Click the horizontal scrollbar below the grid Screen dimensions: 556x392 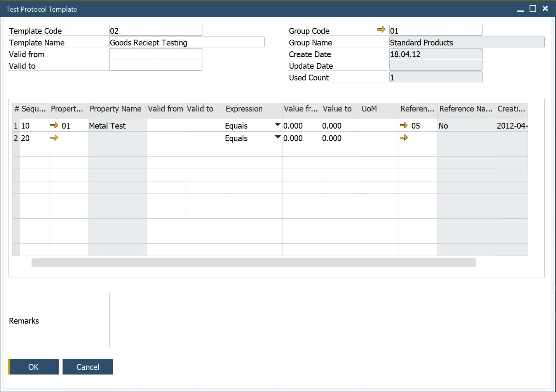click(x=253, y=263)
